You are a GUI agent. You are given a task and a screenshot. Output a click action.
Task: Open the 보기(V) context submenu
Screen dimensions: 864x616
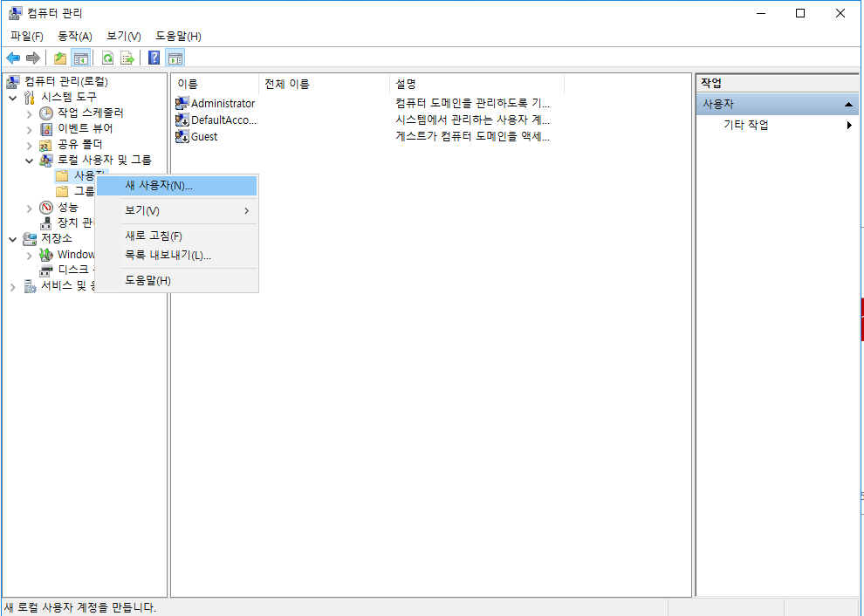coord(177,210)
